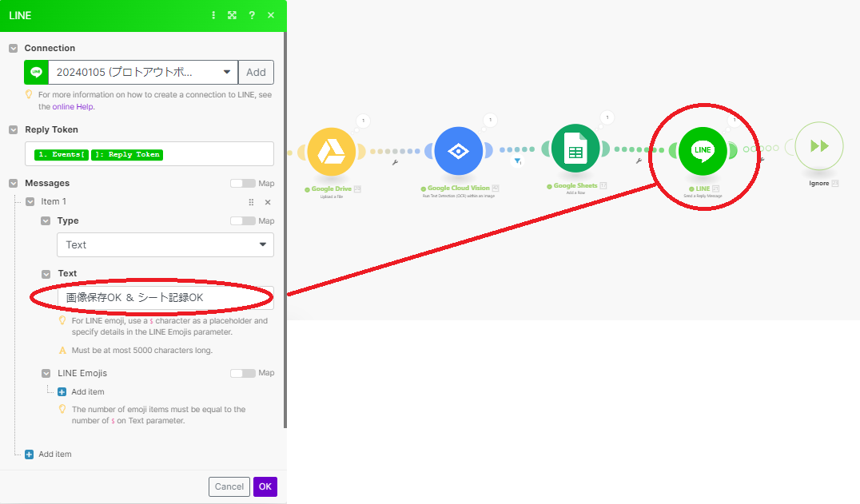The image size is (860, 504).
Task: Click the filter icon after Cloud Vision
Action: tap(518, 161)
